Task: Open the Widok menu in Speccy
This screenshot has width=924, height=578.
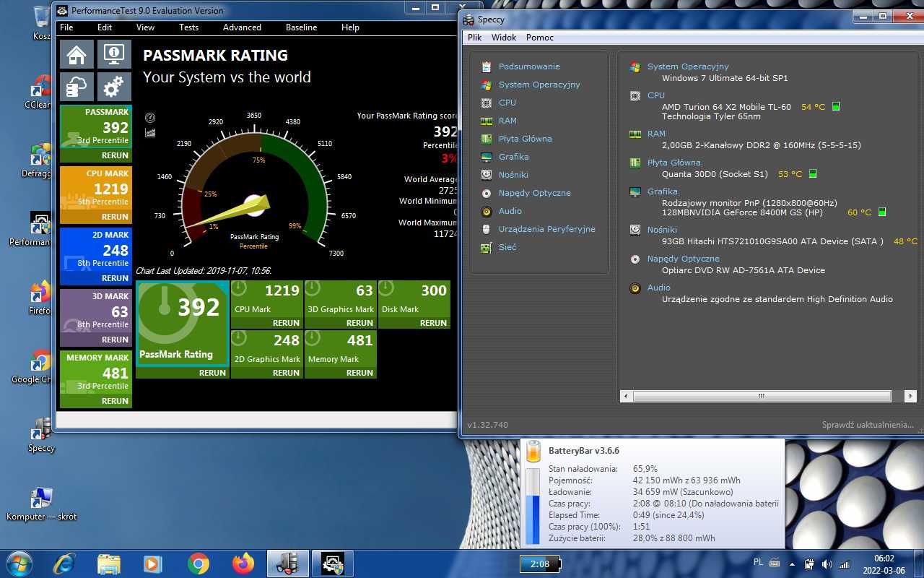Action: pos(504,38)
